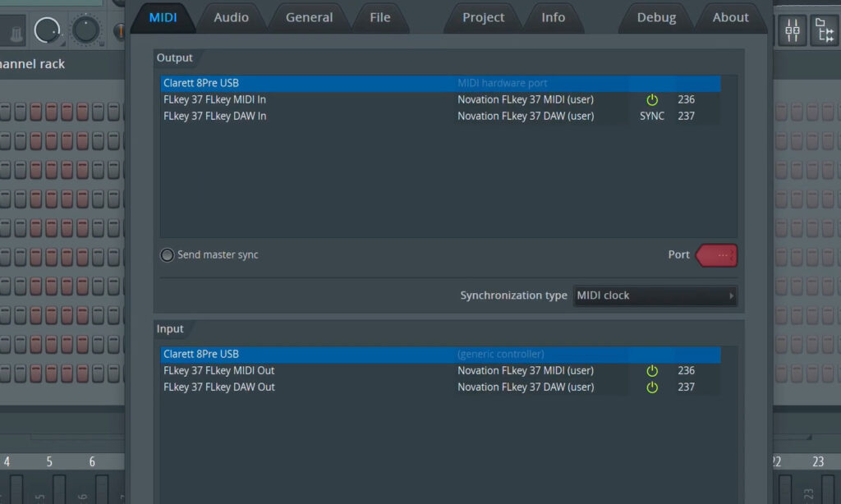The width and height of the screenshot is (841, 504).
Task: Open the Debug tab
Action: coord(656,17)
